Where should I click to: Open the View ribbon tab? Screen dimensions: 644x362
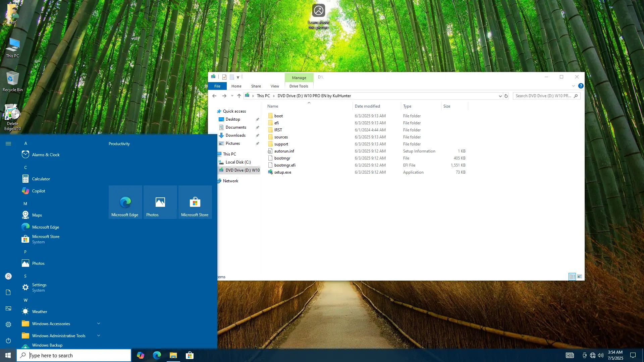point(275,86)
